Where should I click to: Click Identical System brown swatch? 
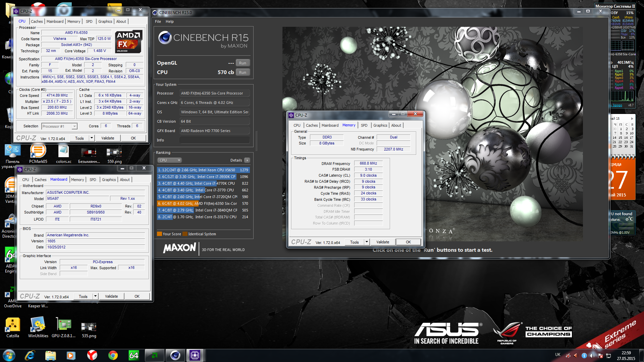pyautogui.click(x=185, y=234)
